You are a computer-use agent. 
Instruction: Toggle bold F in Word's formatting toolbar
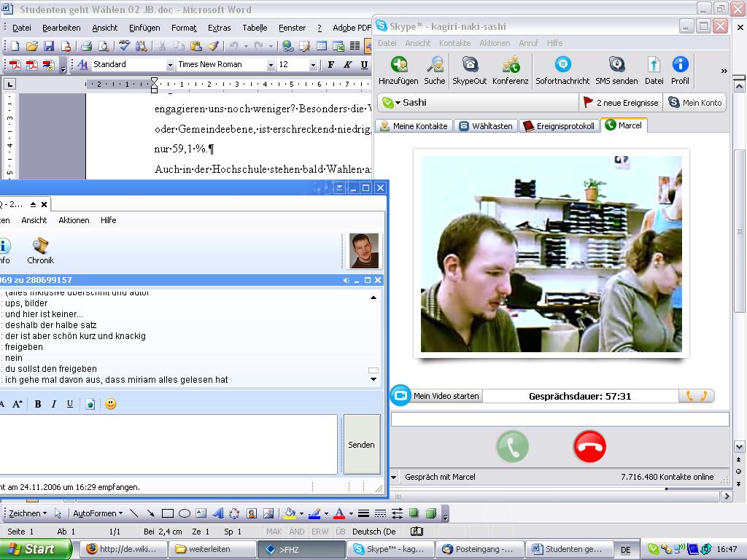click(331, 65)
